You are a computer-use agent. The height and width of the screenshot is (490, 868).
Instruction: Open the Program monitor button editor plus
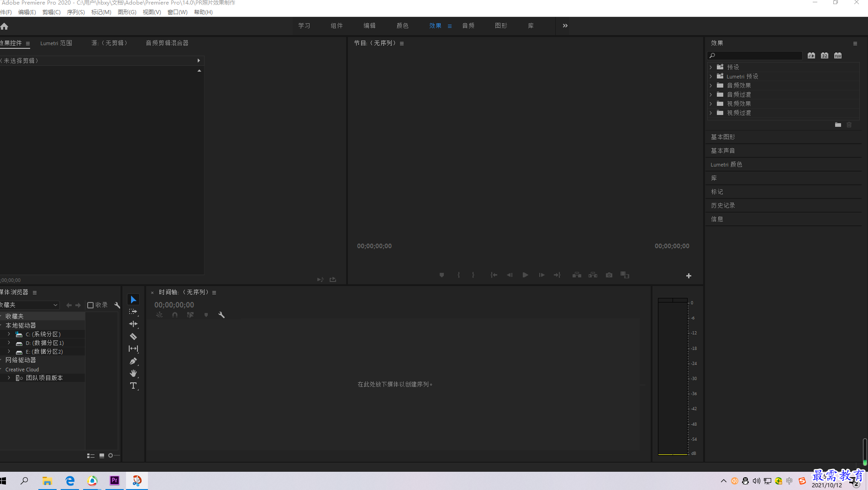pyautogui.click(x=689, y=276)
